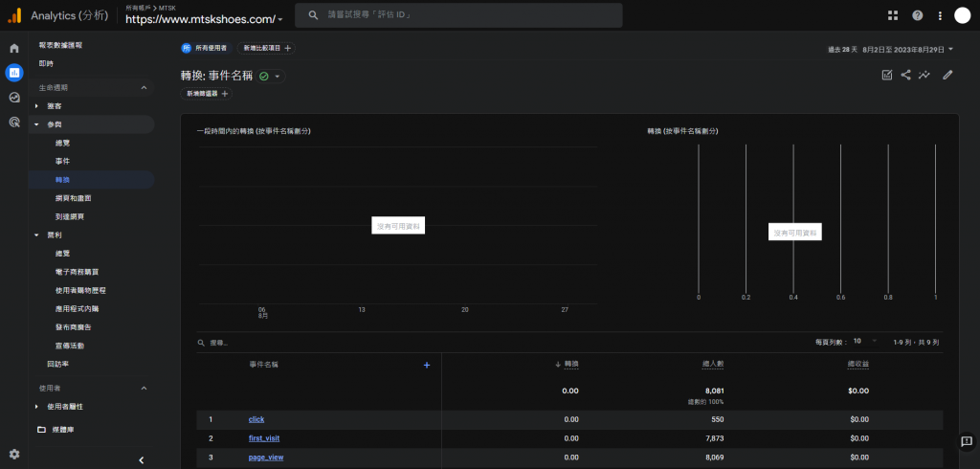The width and height of the screenshot is (980, 469).
Task: Click the account avatar circle
Action: click(963, 15)
